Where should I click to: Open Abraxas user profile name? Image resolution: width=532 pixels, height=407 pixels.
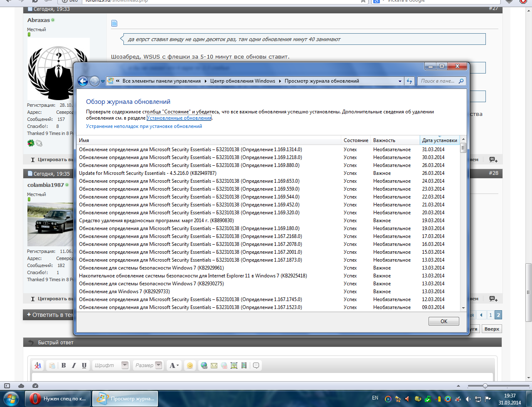click(x=38, y=20)
